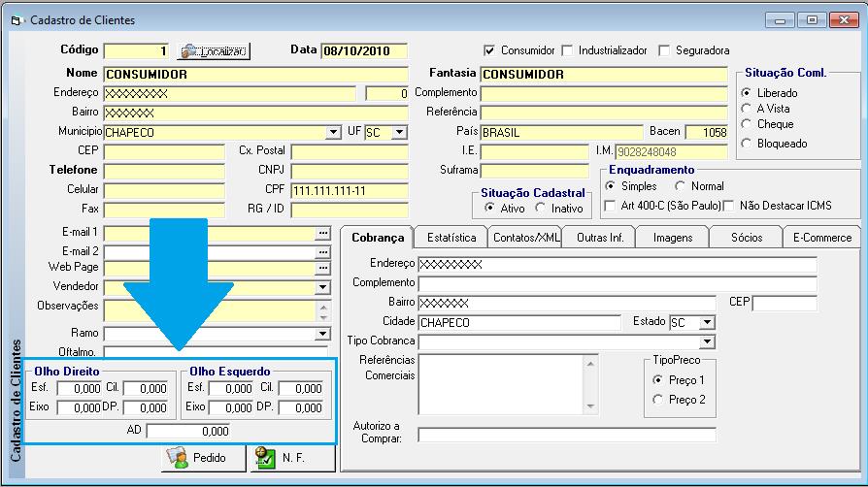Click the Fantasia field

click(x=604, y=74)
